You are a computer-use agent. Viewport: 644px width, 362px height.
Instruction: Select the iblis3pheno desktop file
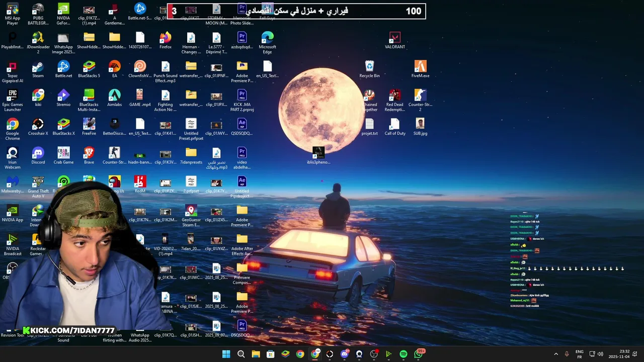pyautogui.click(x=318, y=155)
